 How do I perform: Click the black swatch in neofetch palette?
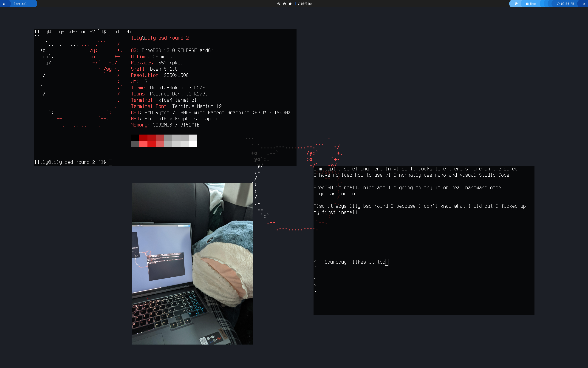pyautogui.click(x=135, y=138)
